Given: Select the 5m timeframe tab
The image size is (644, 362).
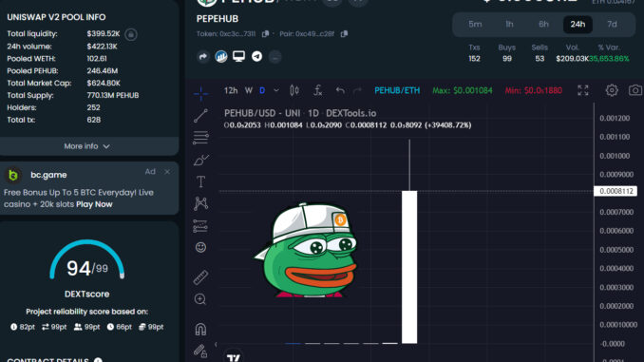Looking at the screenshot, I should pyautogui.click(x=475, y=25).
